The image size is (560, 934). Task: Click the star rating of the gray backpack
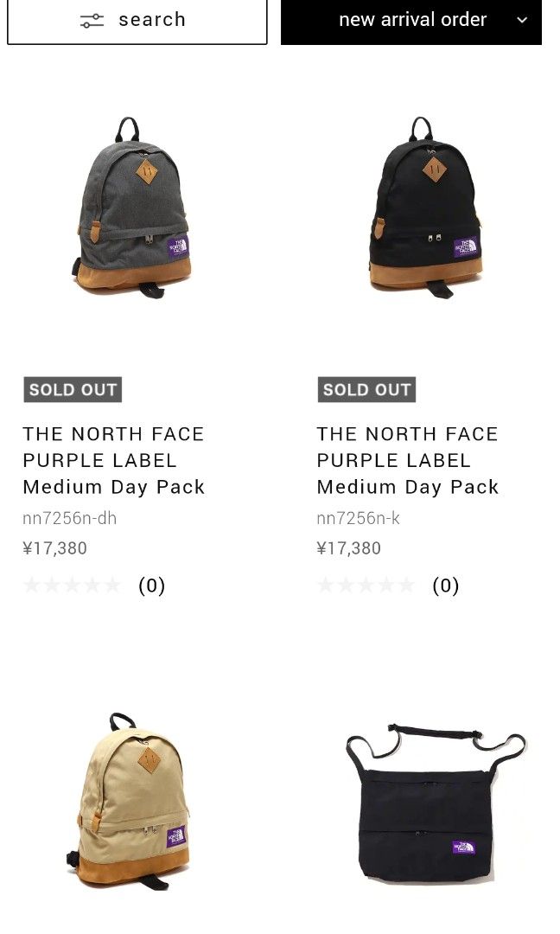click(x=72, y=585)
